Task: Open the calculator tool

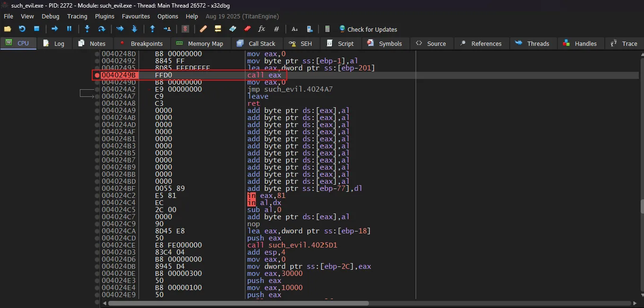Action: (x=328, y=29)
